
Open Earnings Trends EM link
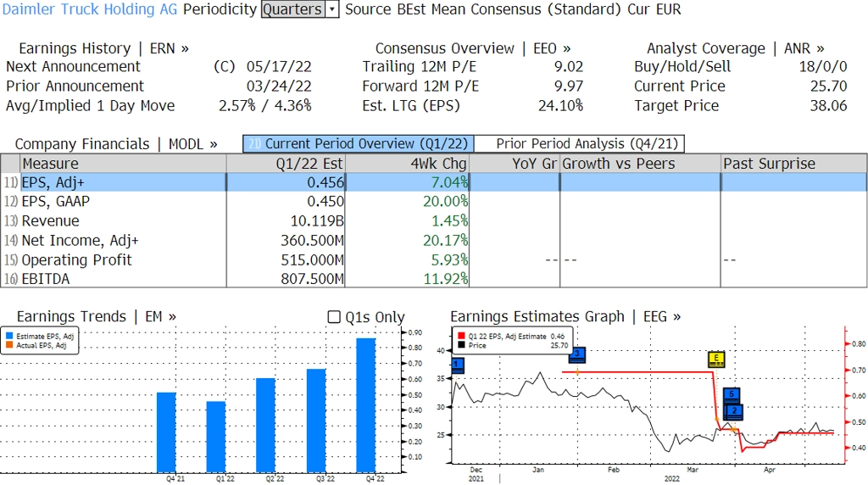[97, 316]
